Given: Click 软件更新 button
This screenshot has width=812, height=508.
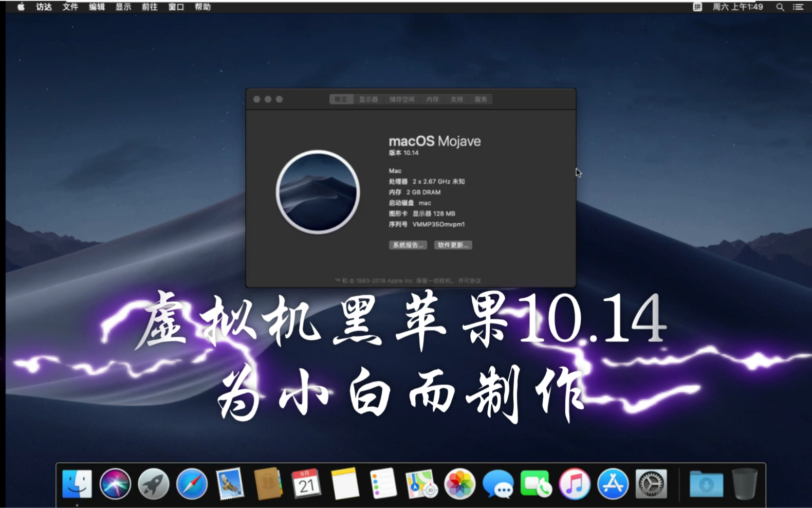Looking at the screenshot, I should click(453, 245).
